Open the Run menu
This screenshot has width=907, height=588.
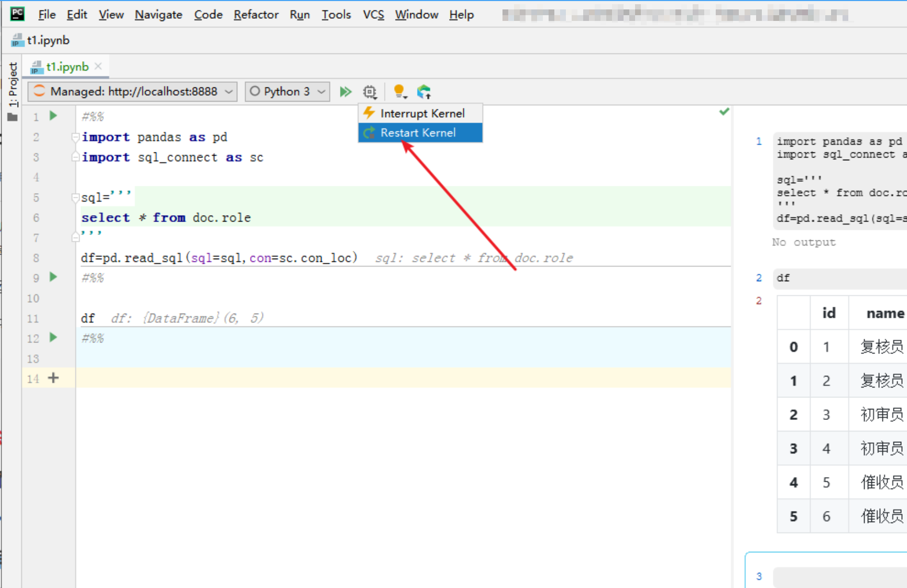pos(300,15)
